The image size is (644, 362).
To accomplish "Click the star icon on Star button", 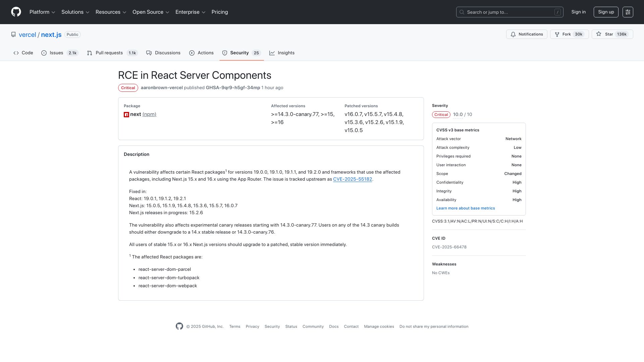I will click(599, 34).
